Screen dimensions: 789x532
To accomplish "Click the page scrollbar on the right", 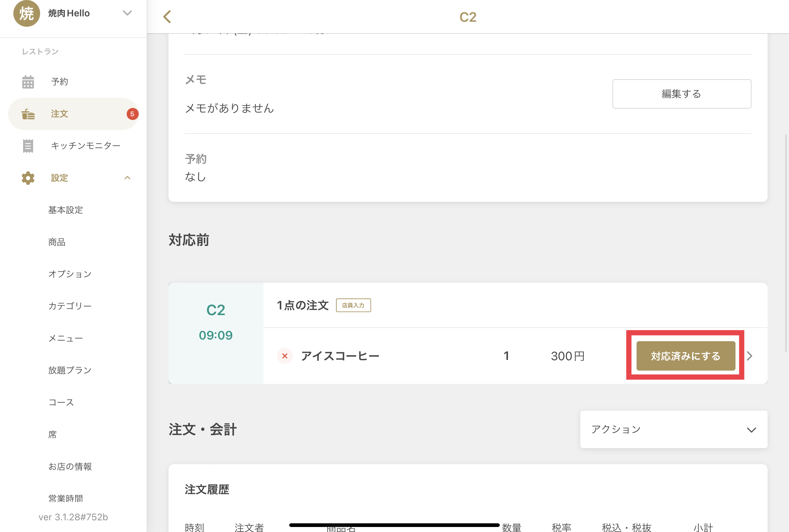I will (x=786, y=243).
